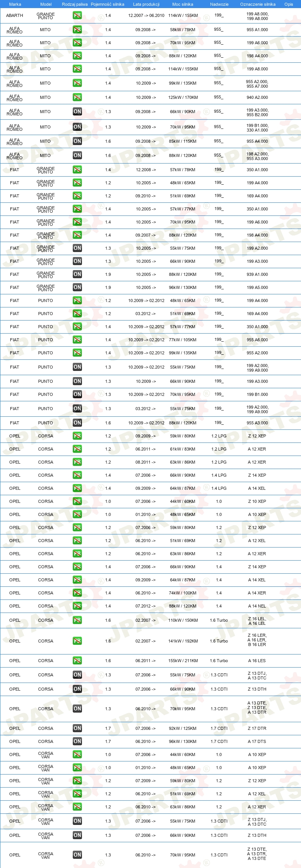
Task: Click diesel icon in Fiat Punto 03.2012 55kW / 75KM row
Action: [x=77, y=409]
